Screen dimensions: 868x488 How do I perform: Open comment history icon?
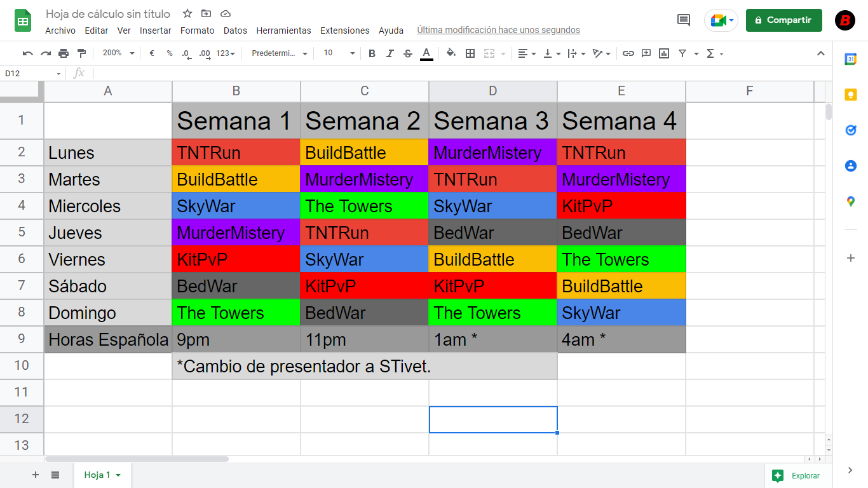point(684,20)
